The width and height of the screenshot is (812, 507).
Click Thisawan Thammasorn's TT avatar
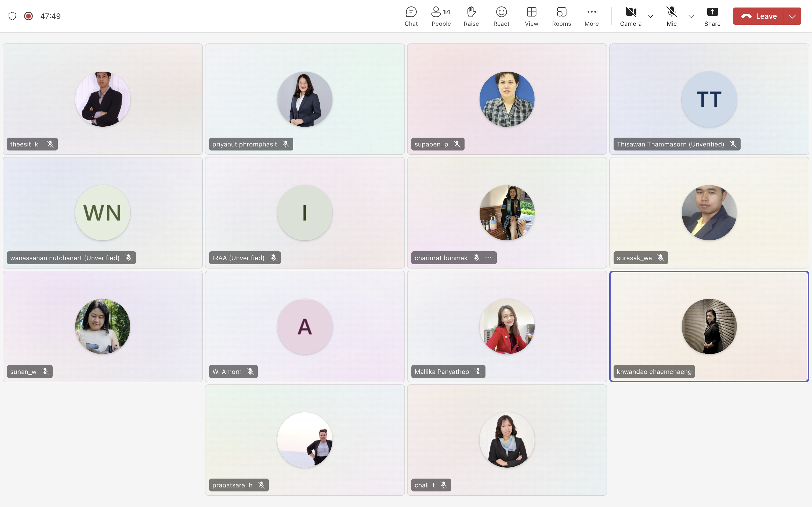(x=709, y=99)
